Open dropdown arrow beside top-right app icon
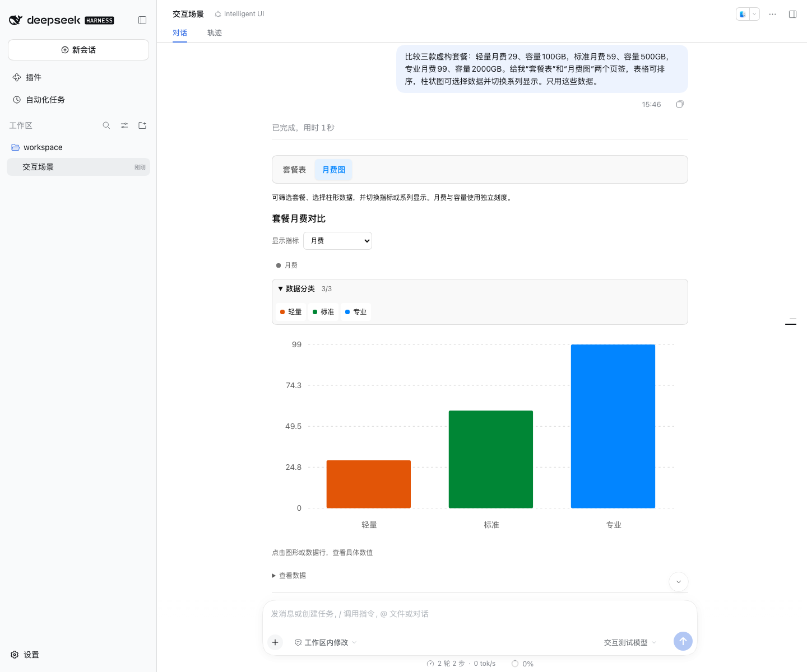Viewport: 807px width, 672px height. (x=754, y=14)
